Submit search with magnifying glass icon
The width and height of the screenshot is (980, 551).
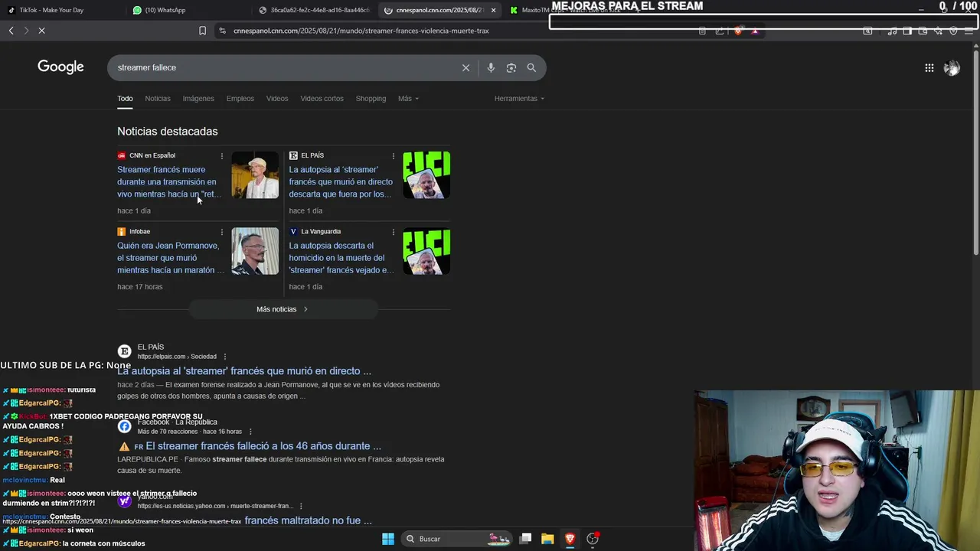pyautogui.click(x=531, y=67)
